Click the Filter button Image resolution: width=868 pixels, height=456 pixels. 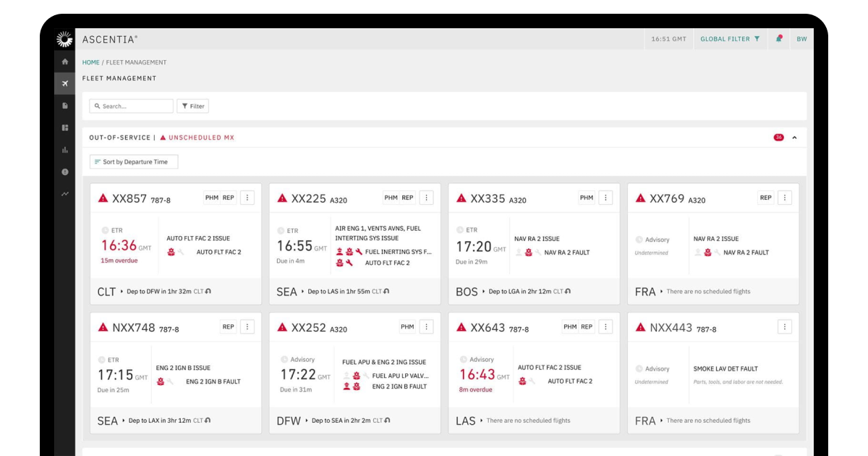click(192, 106)
